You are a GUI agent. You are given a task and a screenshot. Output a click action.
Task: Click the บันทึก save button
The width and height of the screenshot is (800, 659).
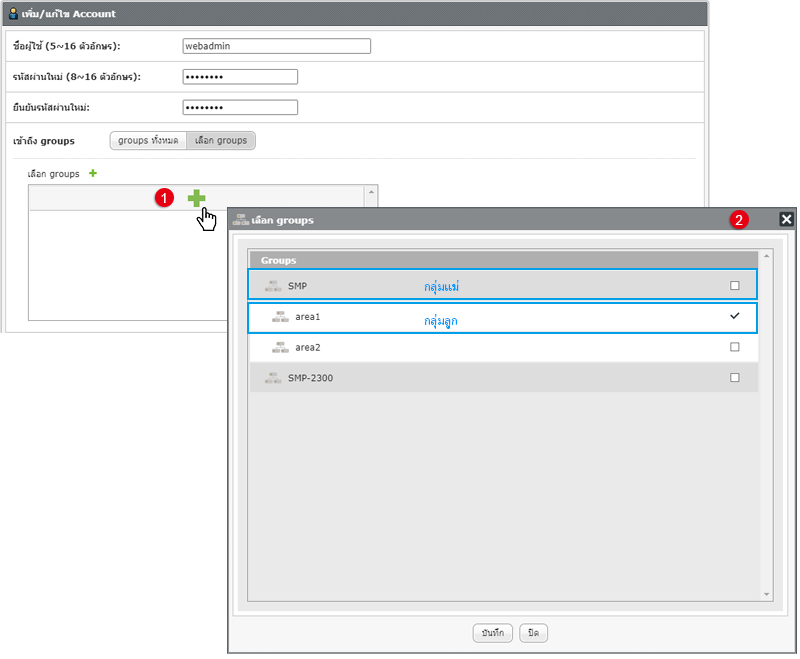pyautogui.click(x=492, y=633)
